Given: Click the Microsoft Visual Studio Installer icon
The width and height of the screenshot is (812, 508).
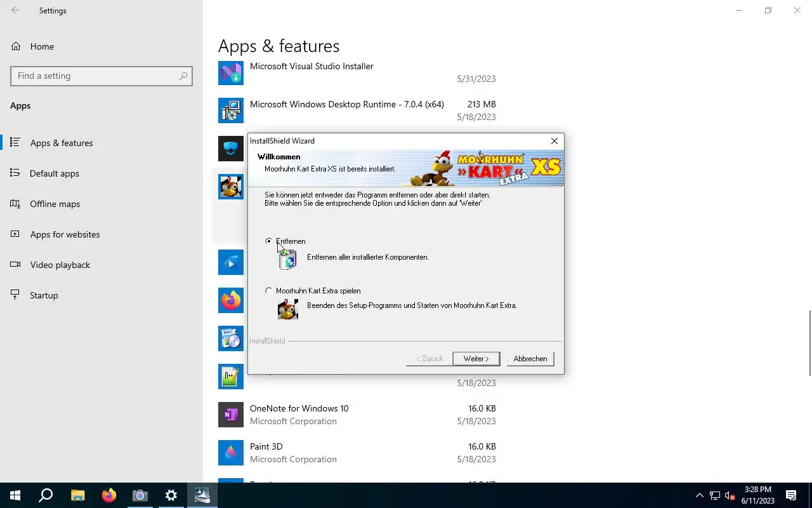Looking at the screenshot, I should click(231, 72).
